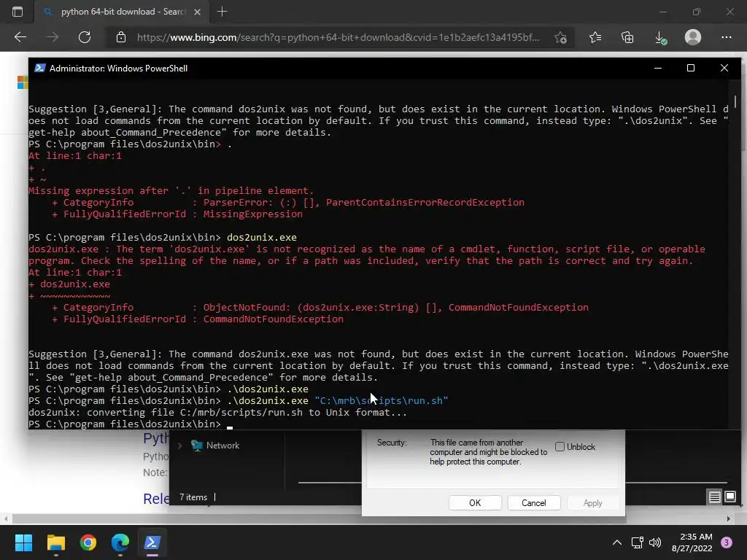Open network status tray icon
747x560 pixels.
pyautogui.click(x=637, y=542)
